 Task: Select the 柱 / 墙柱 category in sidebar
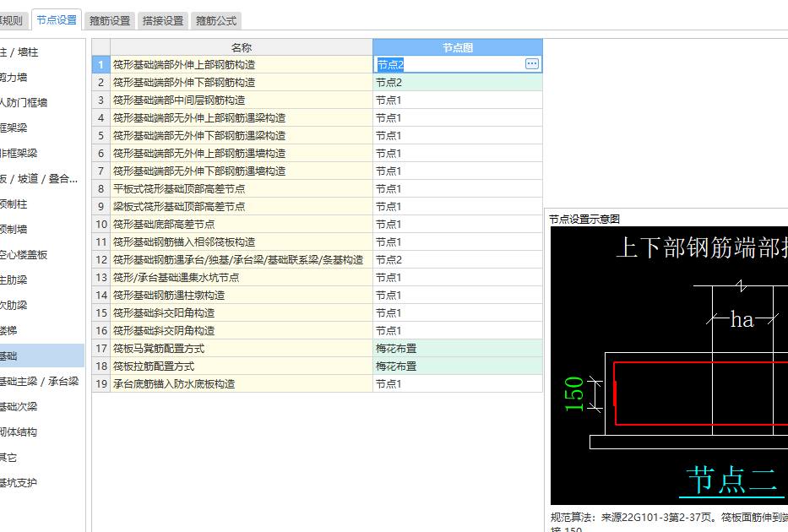(41, 52)
